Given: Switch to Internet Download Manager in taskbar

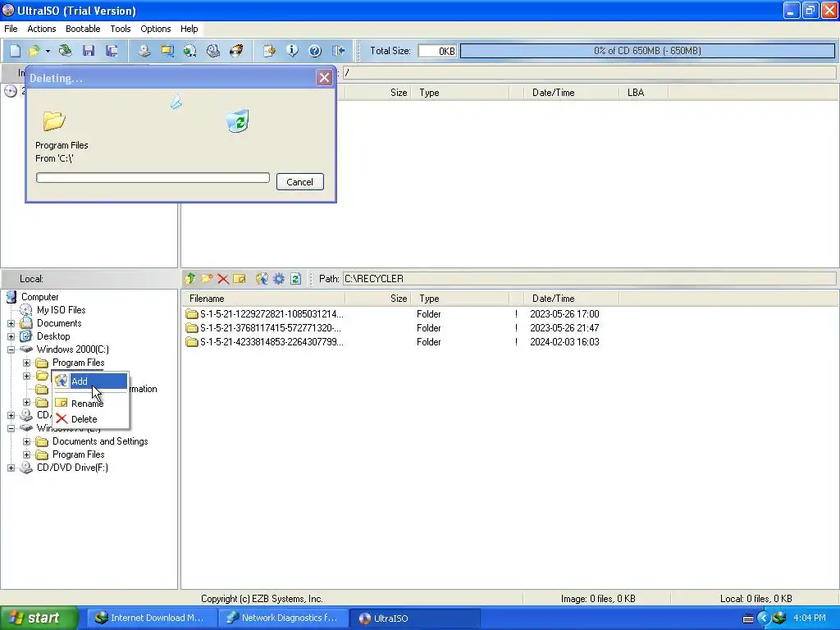Looking at the screenshot, I should 152,618.
